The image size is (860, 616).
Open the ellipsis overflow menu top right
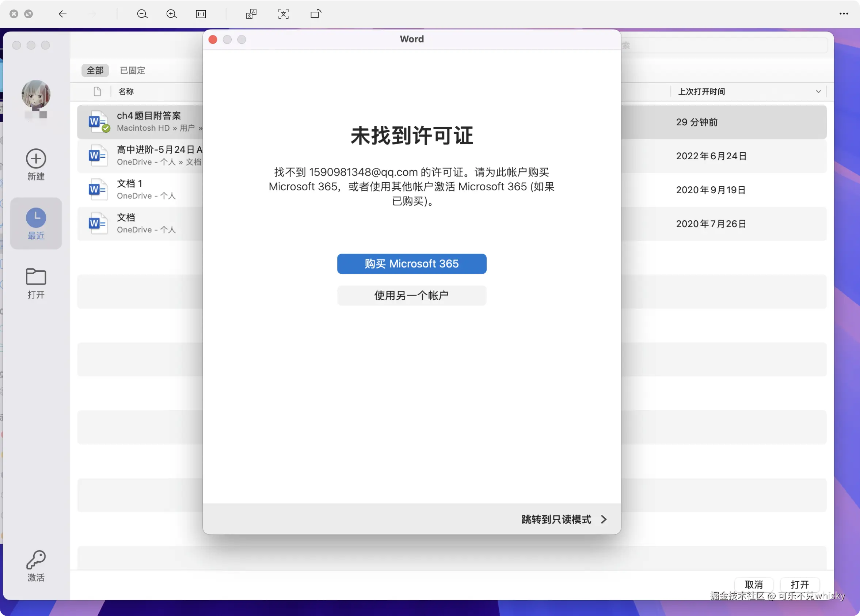point(844,14)
